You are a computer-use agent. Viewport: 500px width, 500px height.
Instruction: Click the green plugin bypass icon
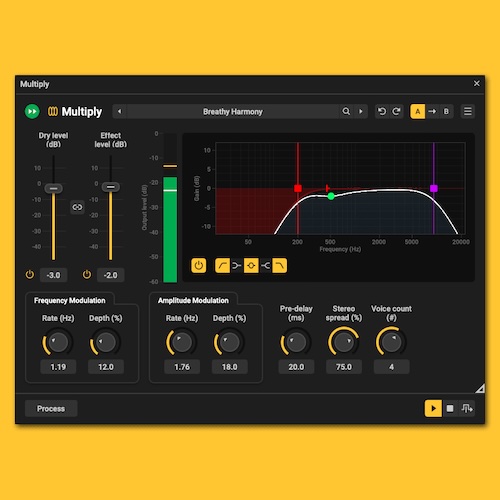[32, 111]
